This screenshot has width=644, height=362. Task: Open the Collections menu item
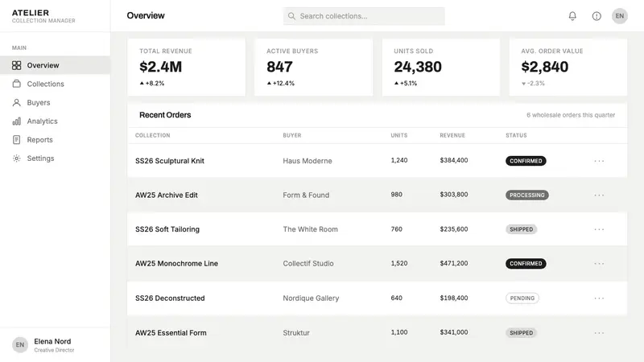pyautogui.click(x=55, y=84)
